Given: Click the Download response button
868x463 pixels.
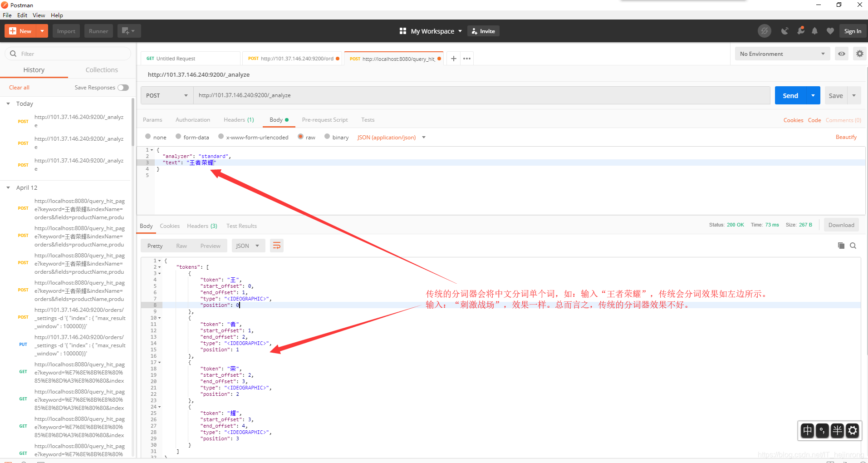Looking at the screenshot, I should tap(841, 225).
